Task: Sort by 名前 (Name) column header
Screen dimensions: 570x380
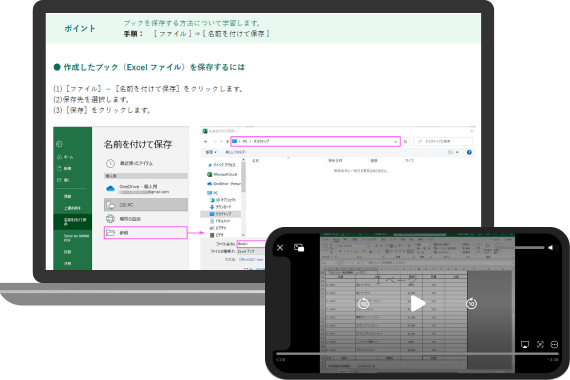Action: [x=256, y=160]
